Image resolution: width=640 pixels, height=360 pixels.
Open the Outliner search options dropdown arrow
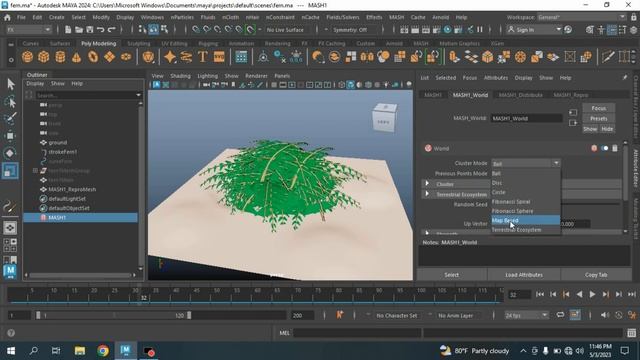pyautogui.click(x=138, y=95)
